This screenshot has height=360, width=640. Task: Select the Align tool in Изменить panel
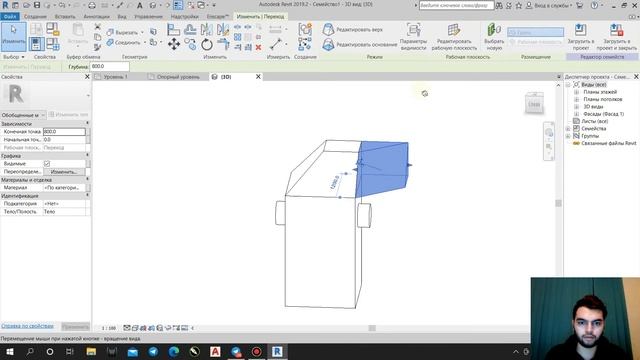pyautogui.click(x=174, y=29)
